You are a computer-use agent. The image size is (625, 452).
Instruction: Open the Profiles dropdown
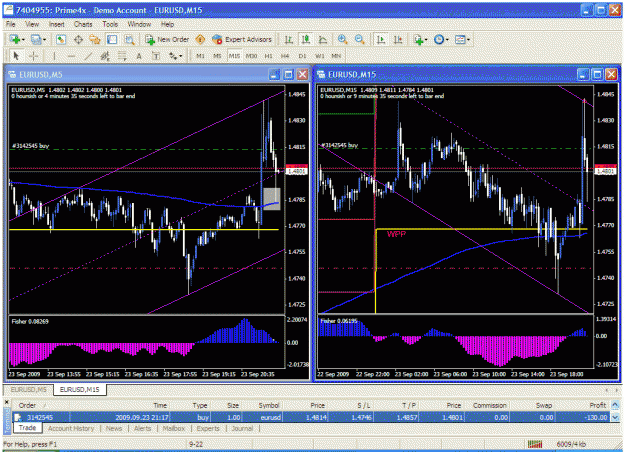tap(38, 39)
